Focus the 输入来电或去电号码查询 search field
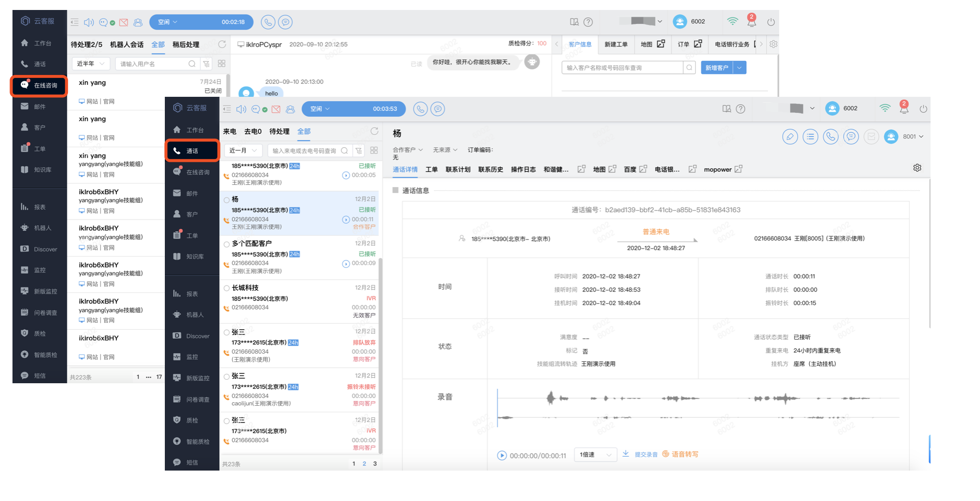The width and height of the screenshot is (980, 501). pyautogui.click(x=309, y=151)
